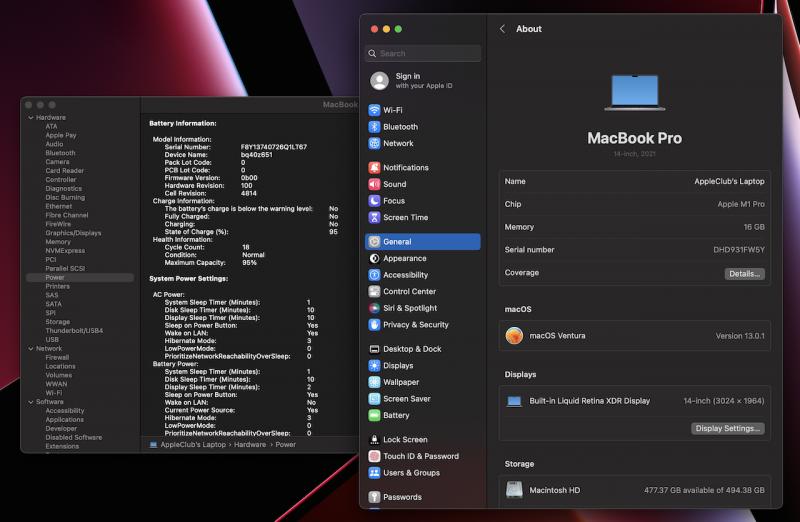Collapse the Software tree section
The width and height of the screenshot is (800, 522).
[30, 402]
